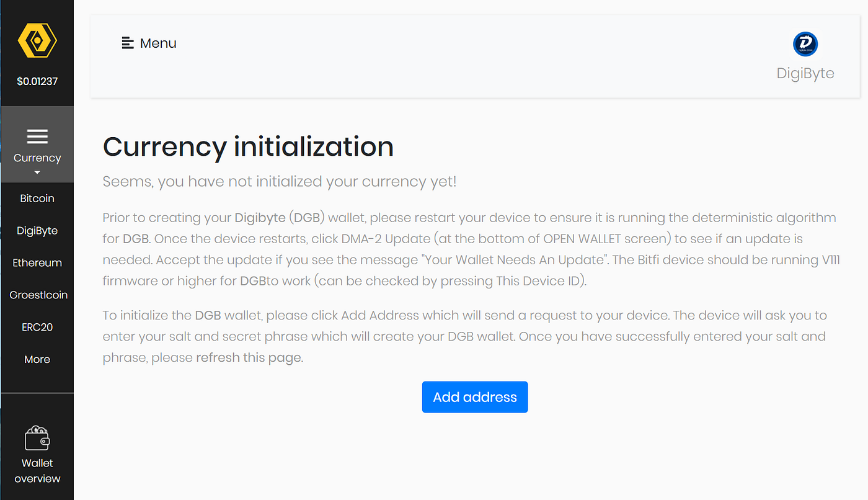Select DigiByte in the currency sidebar

click(37, 231)
